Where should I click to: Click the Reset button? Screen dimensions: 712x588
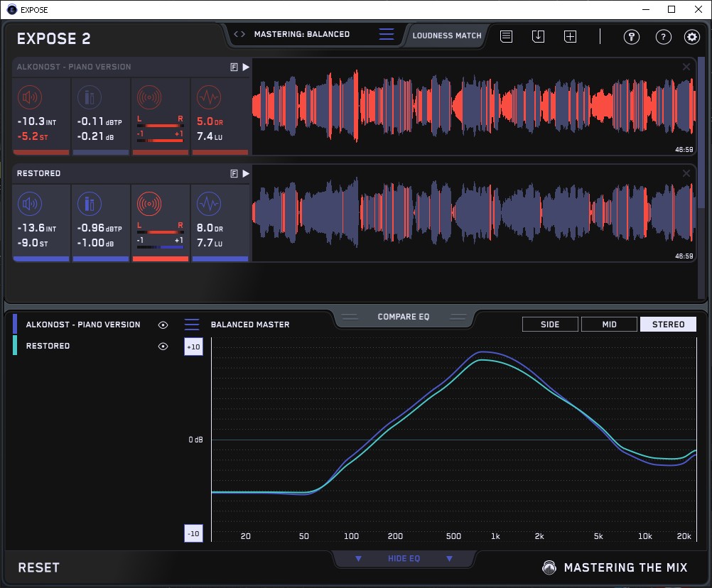point(39,567)
